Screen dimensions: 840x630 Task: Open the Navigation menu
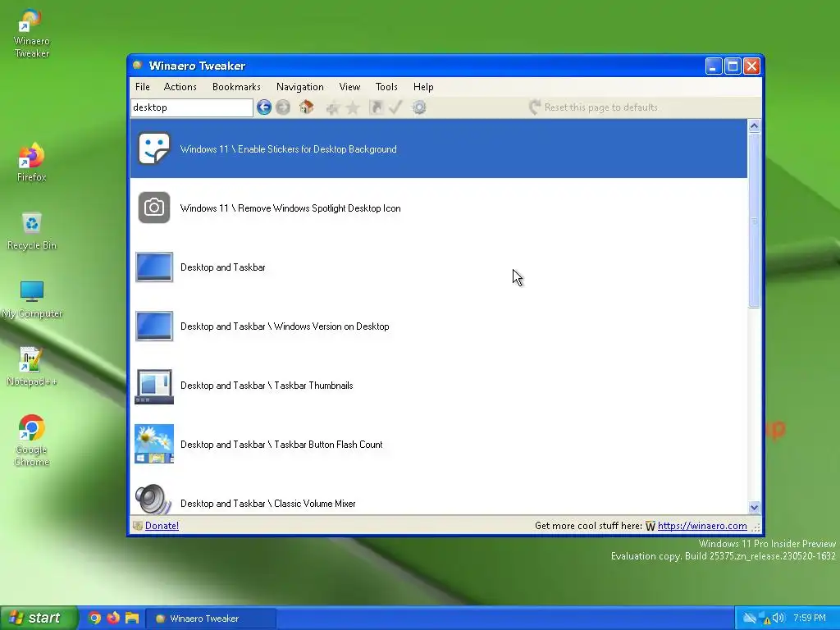(300, 87)
